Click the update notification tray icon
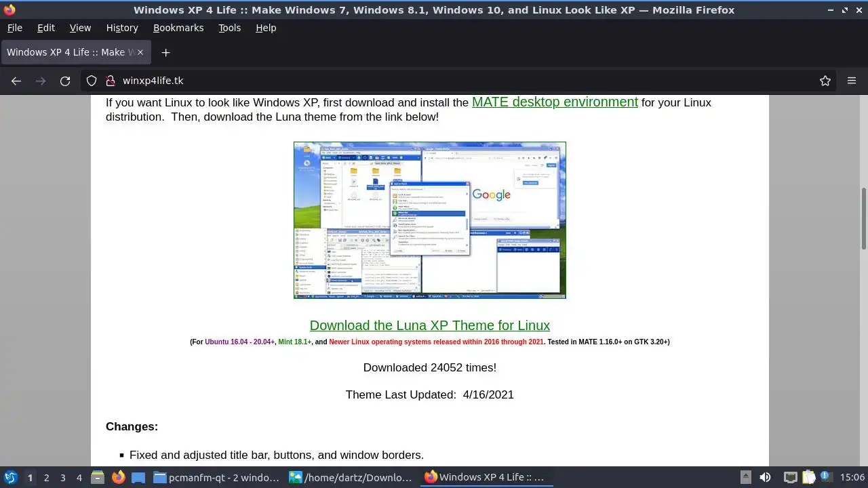 point(826,477)
